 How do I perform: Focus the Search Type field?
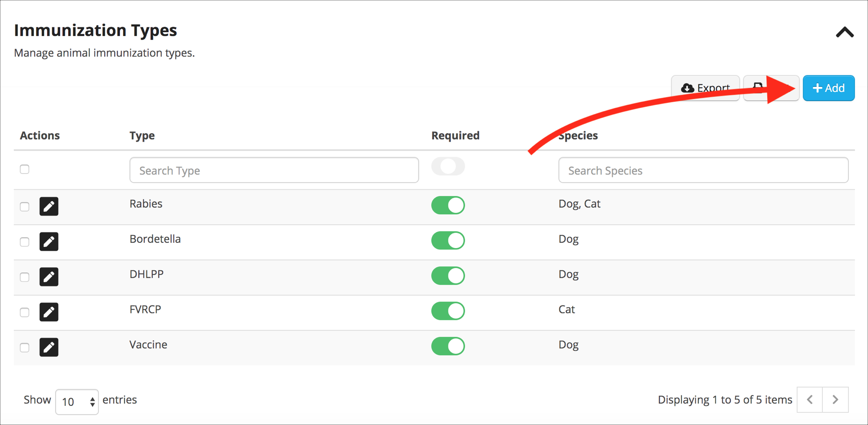coord(274,170)
